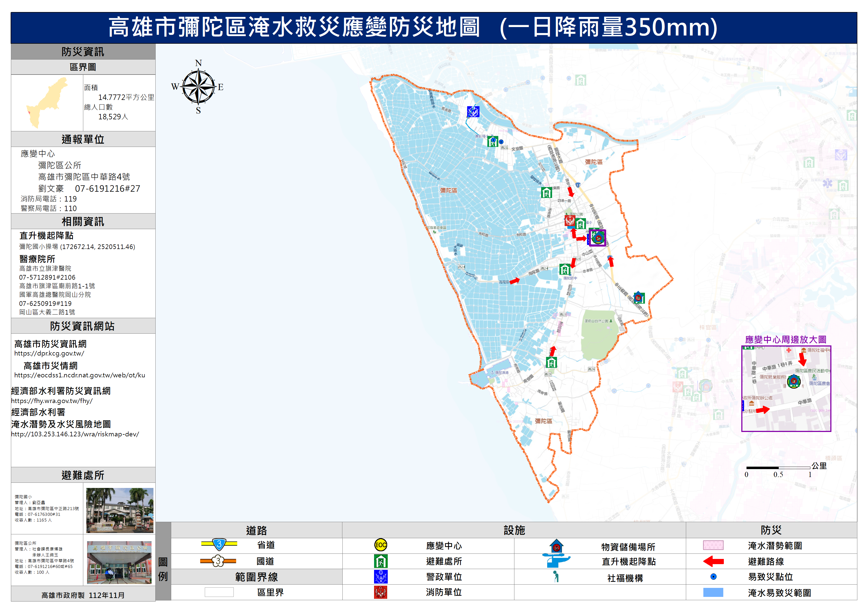Click the 道路 legend column header

coord(257,530)
